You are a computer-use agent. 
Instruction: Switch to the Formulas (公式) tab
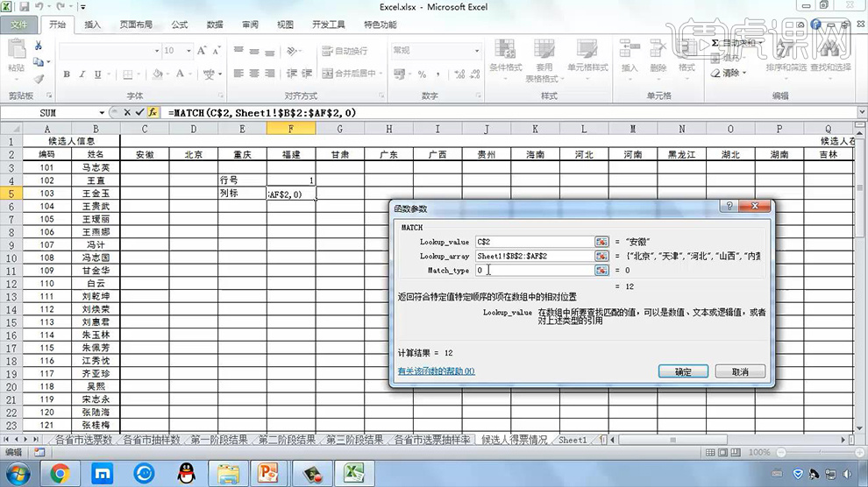(180, 25)
